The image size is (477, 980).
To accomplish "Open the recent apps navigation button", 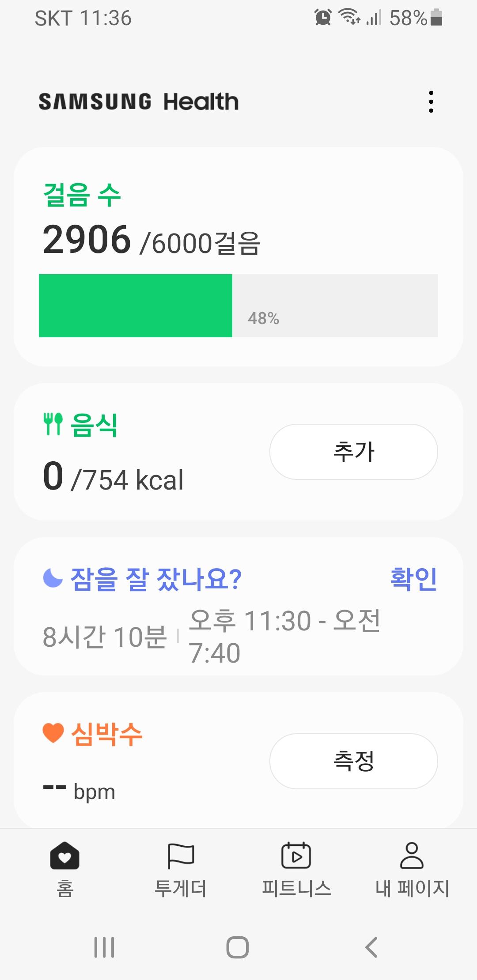I will [x=104, y=947].
